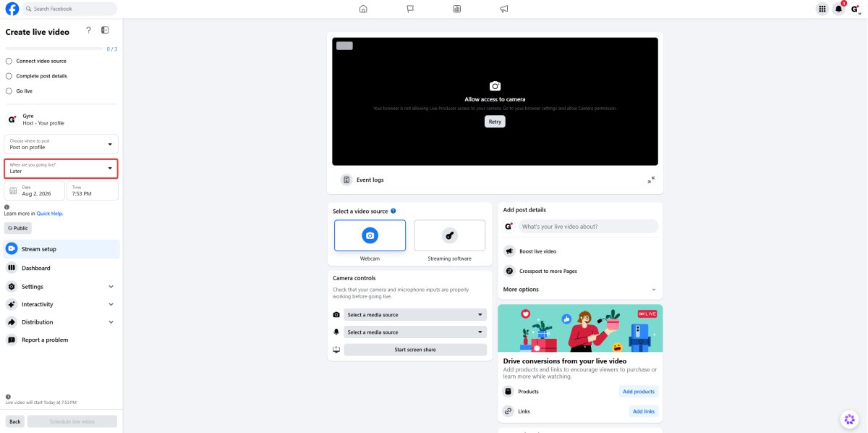Open the Choose where to post dropdown
The width and height of the screenshot is (868, 433).
(x=61, y=144)
